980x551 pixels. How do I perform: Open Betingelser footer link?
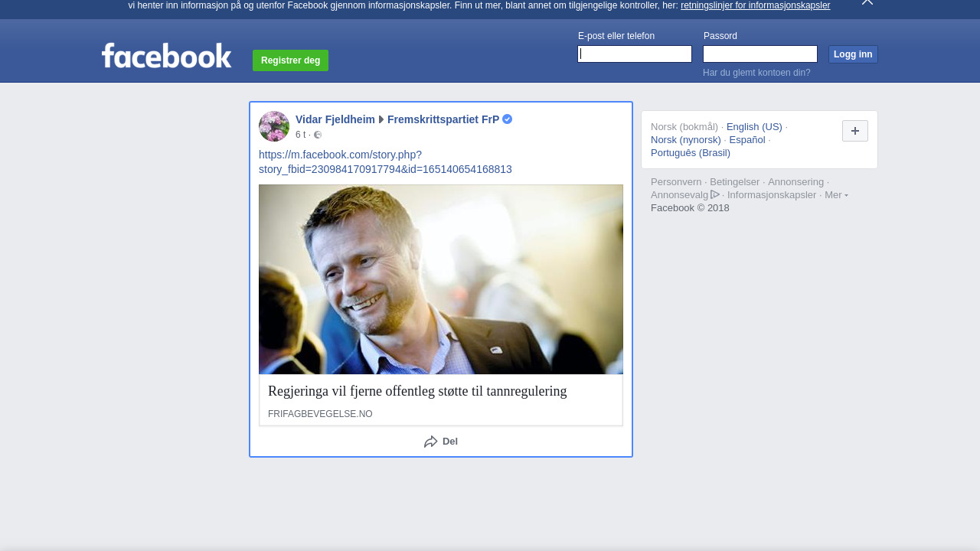click(x=735, y=182)
